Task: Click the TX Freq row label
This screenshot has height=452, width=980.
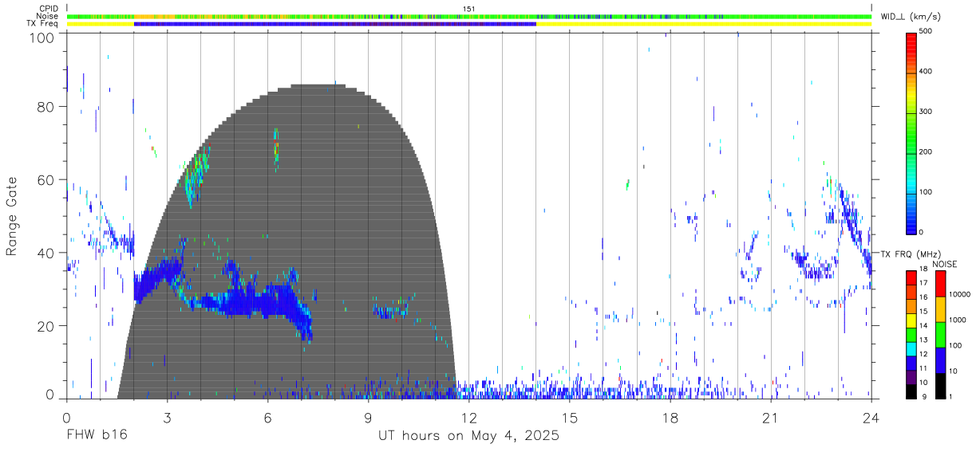Action: tap(42, 24)
